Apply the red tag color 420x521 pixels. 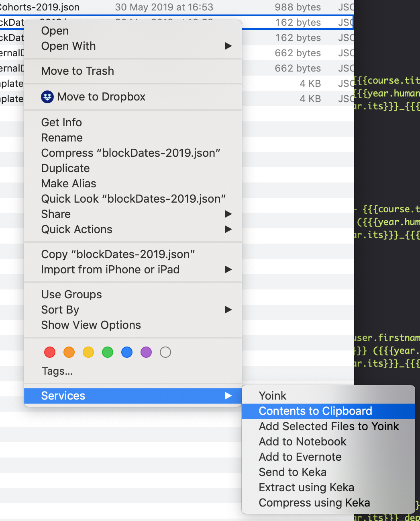point(50,352)
